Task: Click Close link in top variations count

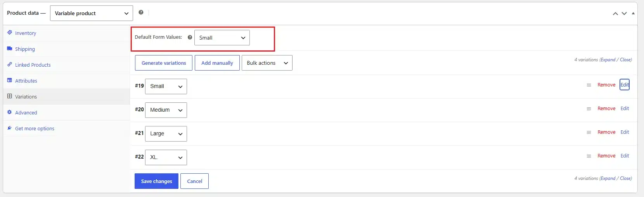Action: pos(625,60)
